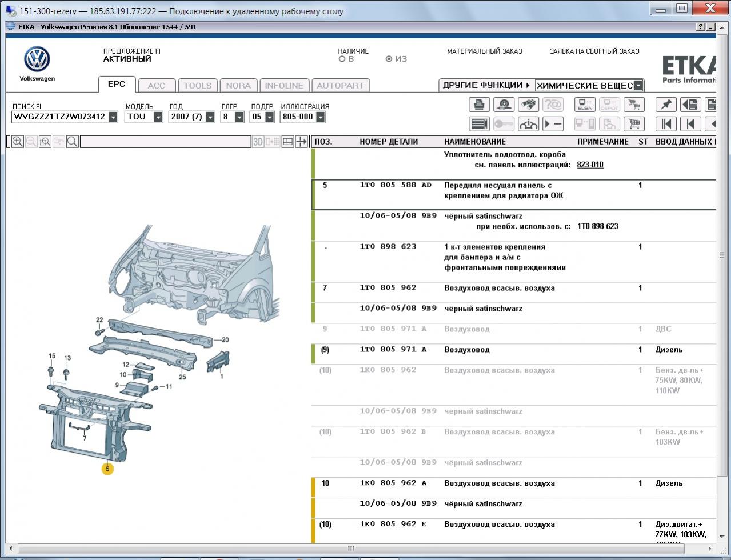Switch to the ACC tab
The height and width of the screenshot is (560, 731).
[x=157, y=86]
